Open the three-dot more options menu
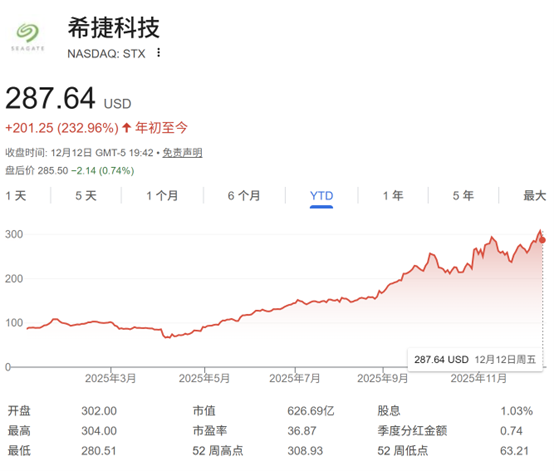The width and height of the screenshot is (554, 471). click(159, 53)
